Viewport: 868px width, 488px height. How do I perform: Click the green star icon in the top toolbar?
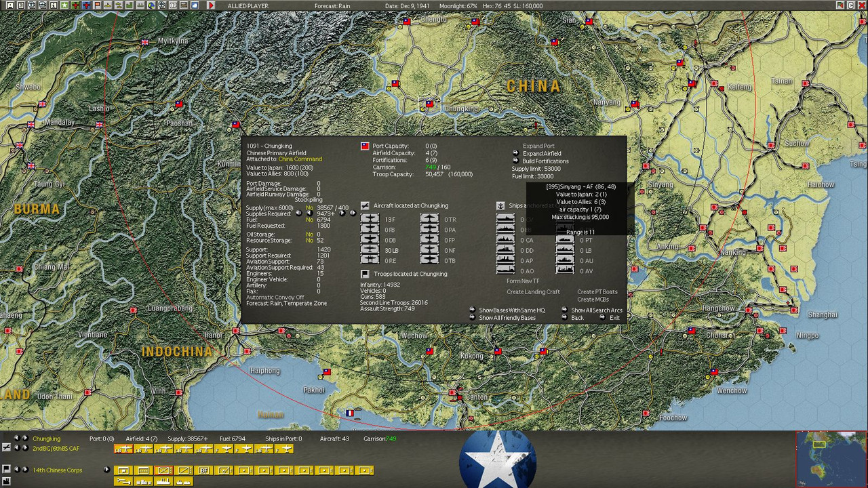[64, 5]
